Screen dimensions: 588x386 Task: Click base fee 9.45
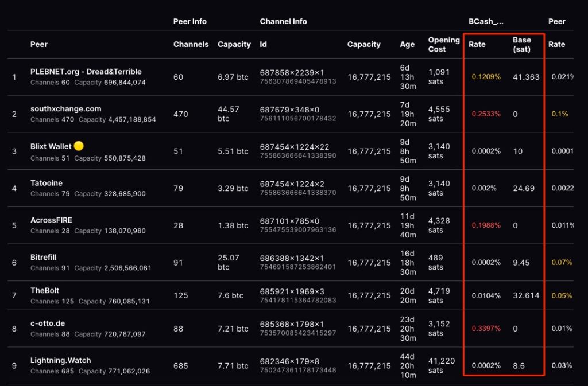tap(521, 263)
